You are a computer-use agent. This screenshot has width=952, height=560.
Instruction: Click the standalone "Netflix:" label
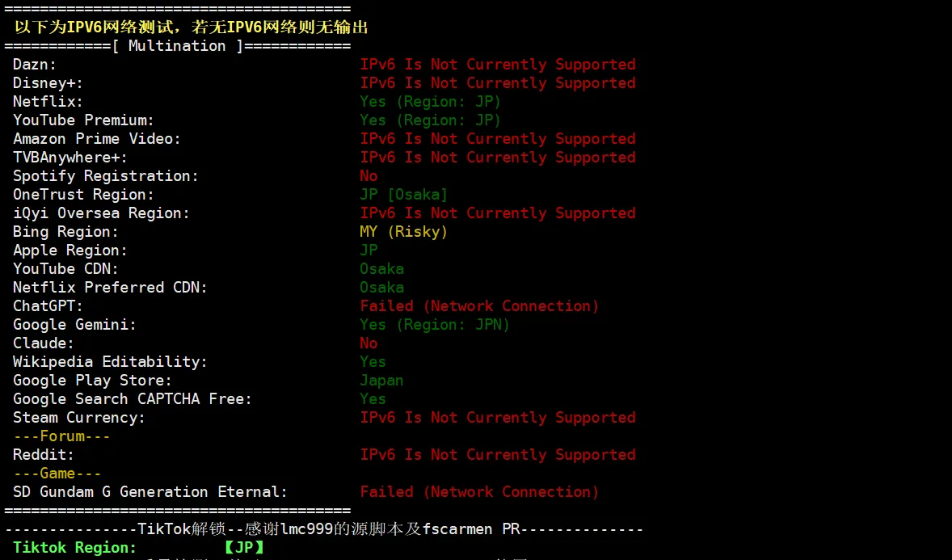pos(48,102)
